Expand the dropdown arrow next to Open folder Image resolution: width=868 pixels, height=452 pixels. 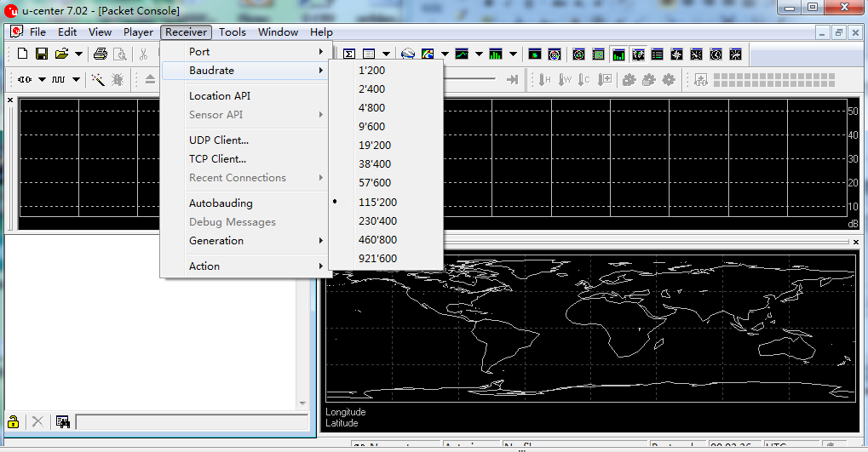78,54
